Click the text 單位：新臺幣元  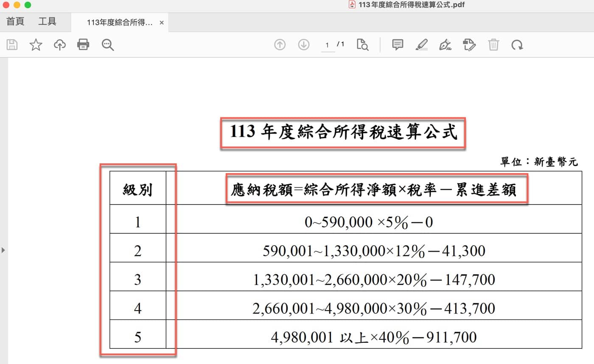539,162
